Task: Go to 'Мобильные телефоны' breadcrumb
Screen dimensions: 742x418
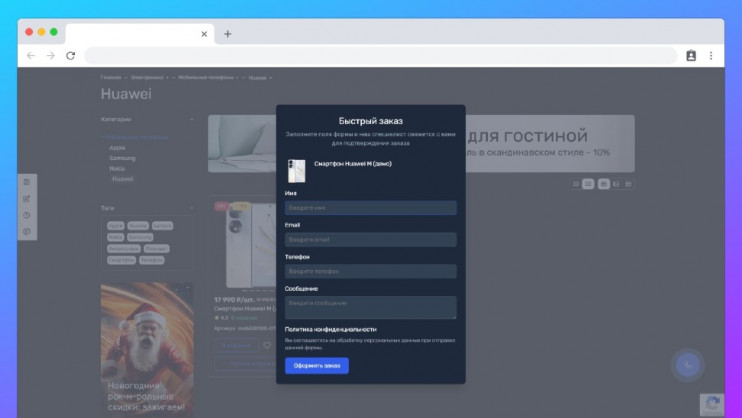Action: (x=206, y=78)
